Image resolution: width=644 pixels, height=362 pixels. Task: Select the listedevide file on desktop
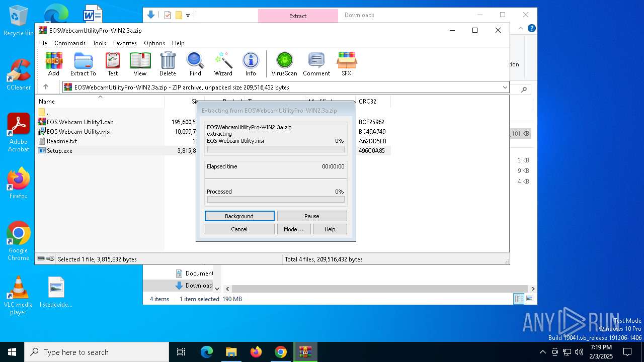point(56,292)
